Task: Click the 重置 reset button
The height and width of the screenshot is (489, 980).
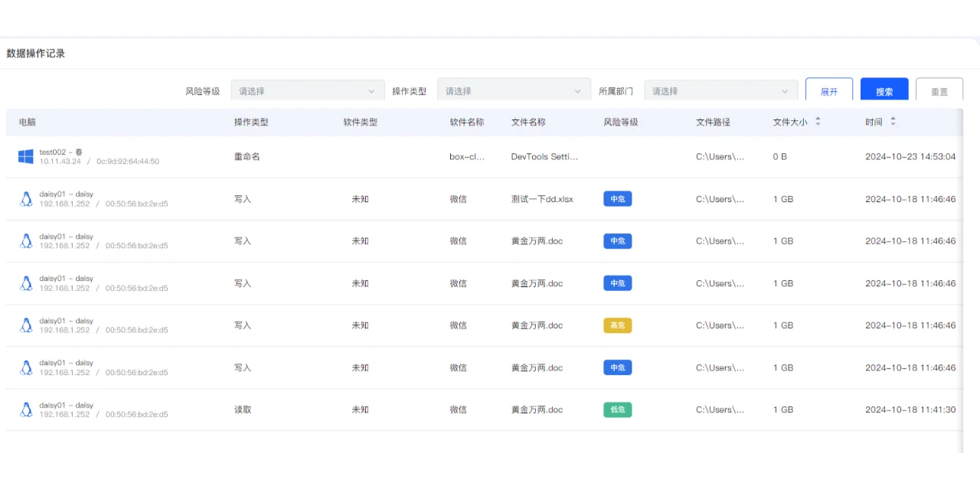Action: click(x=939, y=90)
